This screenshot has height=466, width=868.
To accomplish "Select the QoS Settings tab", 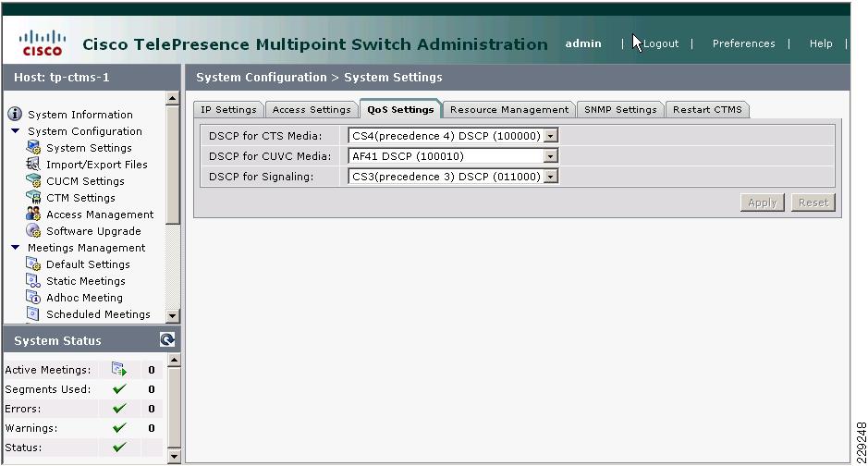I will click(x=400, y=109).
